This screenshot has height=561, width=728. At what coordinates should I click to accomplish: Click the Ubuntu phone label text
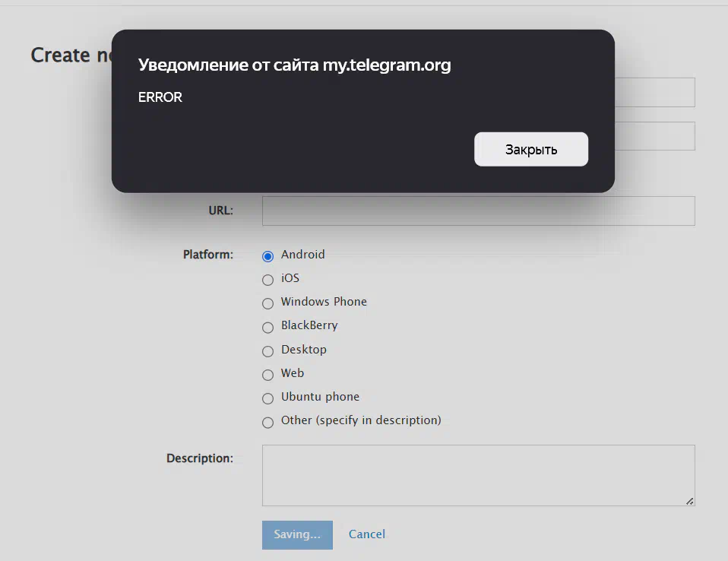[320, 397]
